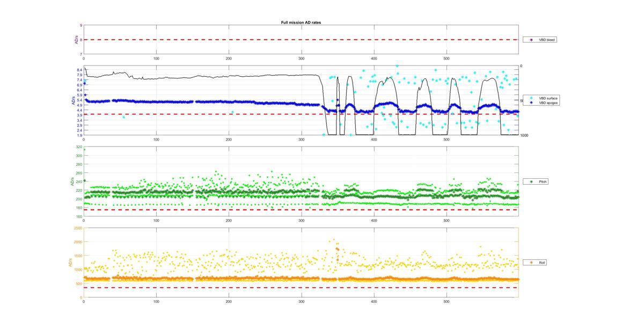Click the cyan star marker in VBD surface legend
Screen dimensions: 644x334
(x=531, y=98)
